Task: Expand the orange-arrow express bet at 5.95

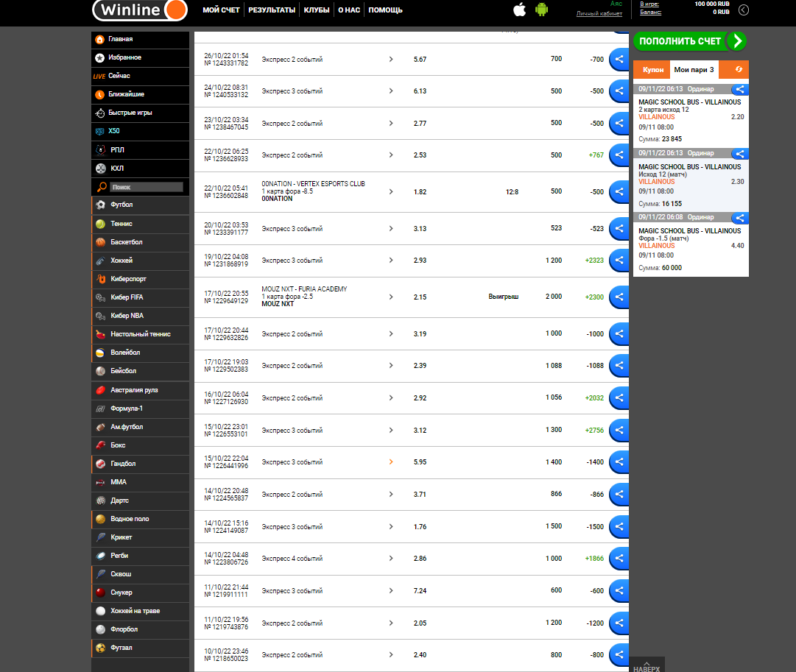Action: click(x=391, y=461)
